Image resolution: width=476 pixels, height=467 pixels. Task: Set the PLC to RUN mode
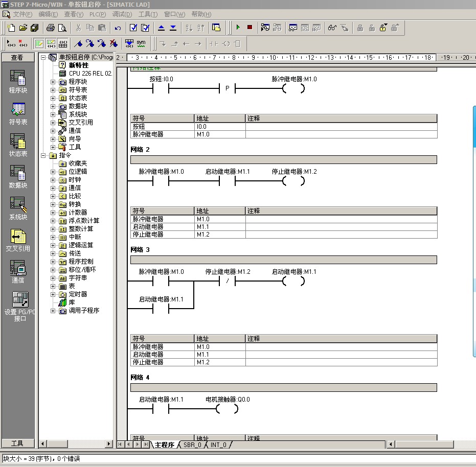tap(238, 28)
